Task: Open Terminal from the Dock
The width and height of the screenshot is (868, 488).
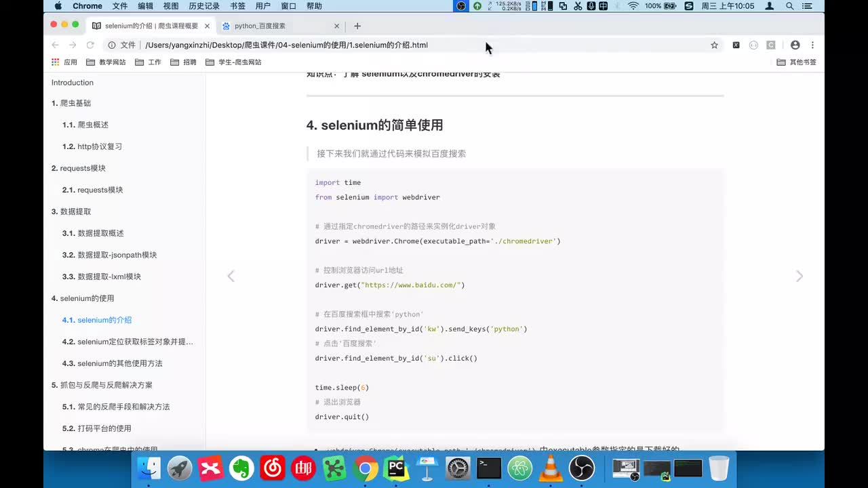Action: pyautogui.click(x=488, y=468)
